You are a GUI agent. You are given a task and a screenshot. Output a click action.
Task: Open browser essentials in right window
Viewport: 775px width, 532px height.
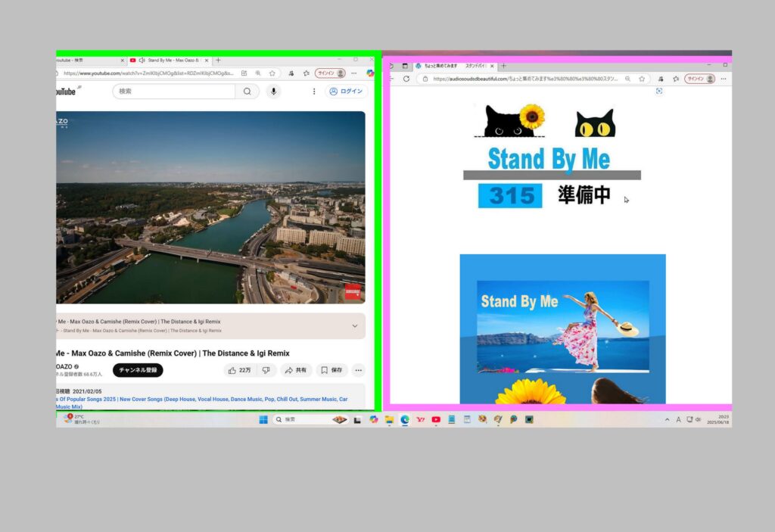coord(661,79)
